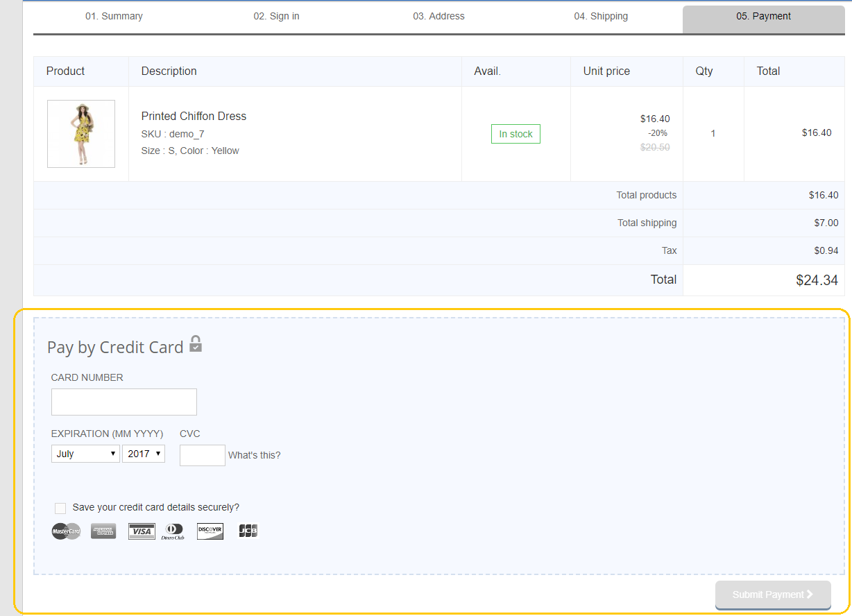Click the Discover card icon

point(210,531)
